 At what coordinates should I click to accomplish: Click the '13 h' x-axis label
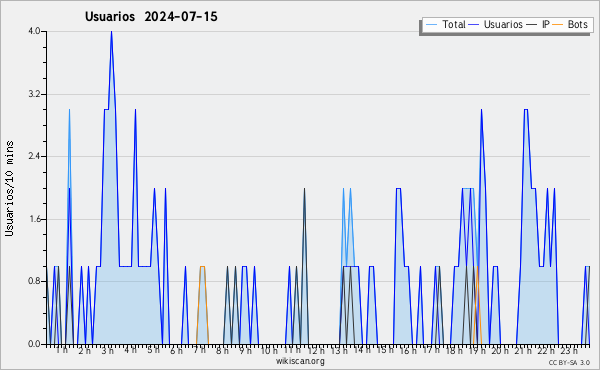339,350
